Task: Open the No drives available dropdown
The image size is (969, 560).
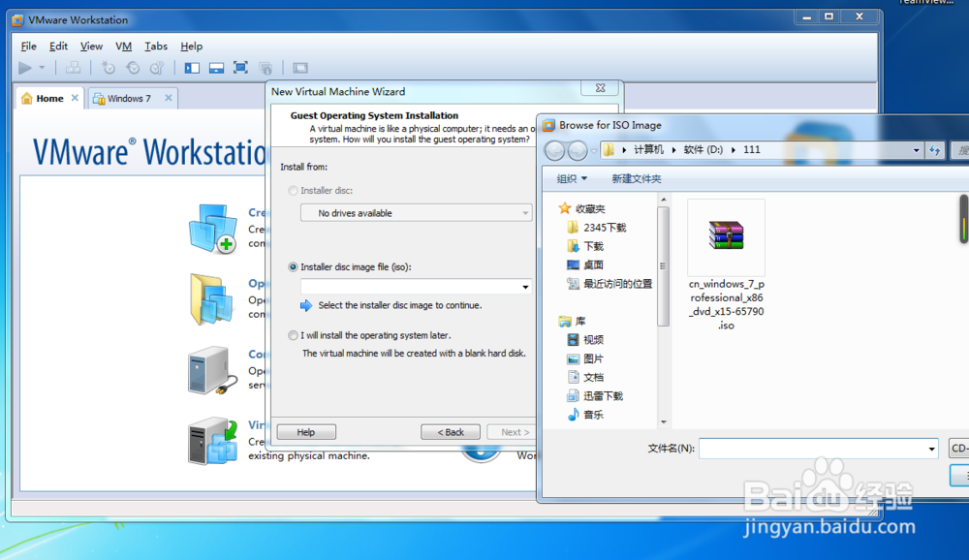Action: (524, 212)
